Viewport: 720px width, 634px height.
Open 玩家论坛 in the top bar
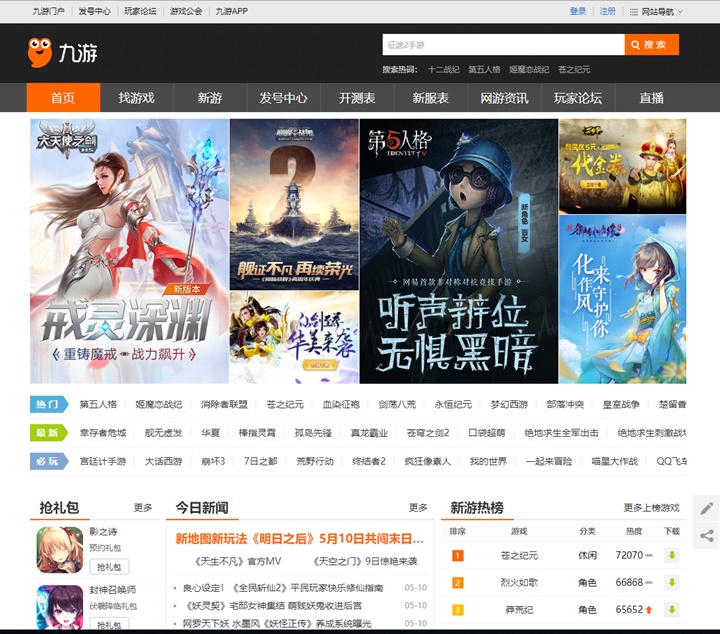pyautogui.click(x=140, y=11)
